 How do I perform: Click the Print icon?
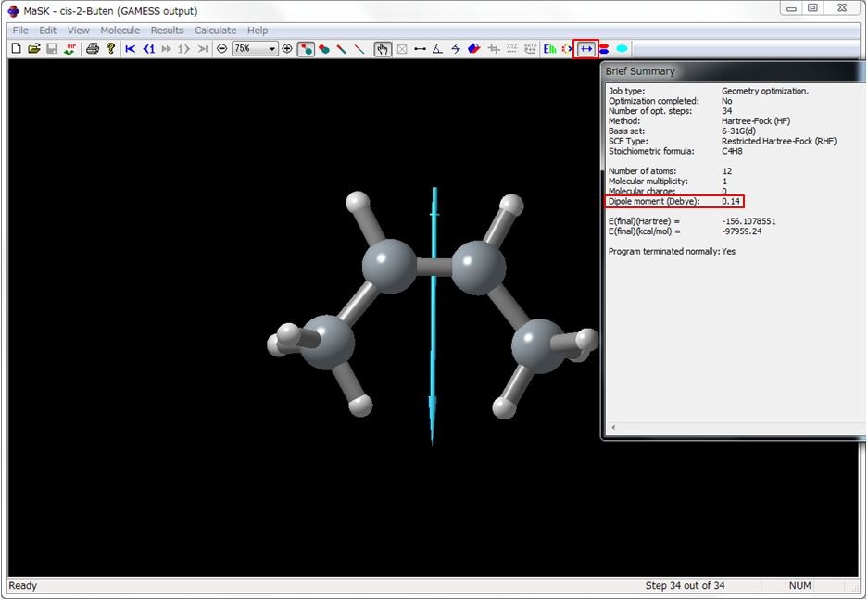[x=91, y=48]
